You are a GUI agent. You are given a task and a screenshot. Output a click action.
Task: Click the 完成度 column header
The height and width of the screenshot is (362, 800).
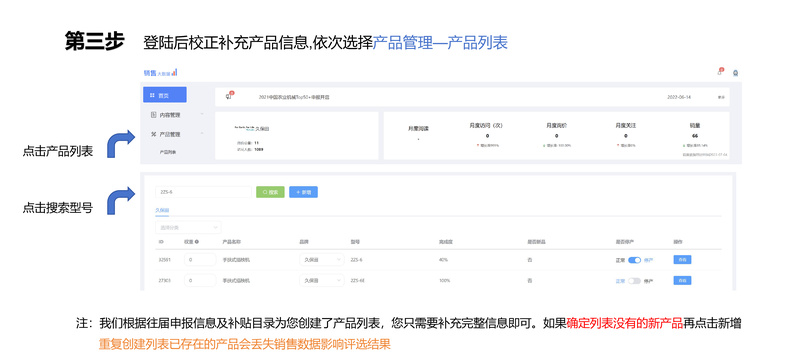445,242
